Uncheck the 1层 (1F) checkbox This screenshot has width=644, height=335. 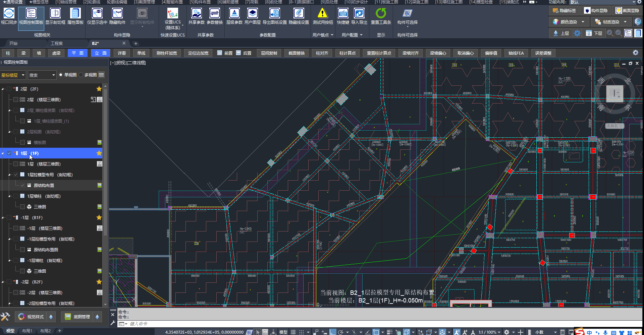(x=9, y=153)
